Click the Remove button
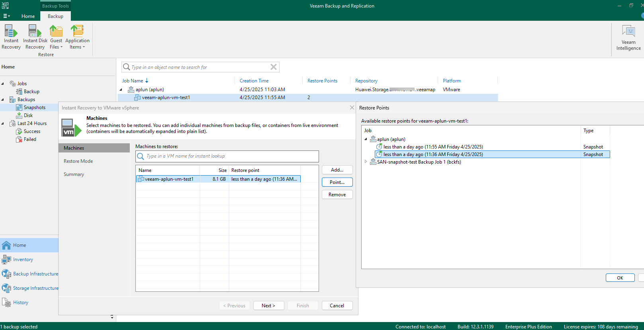 point(337,195)
